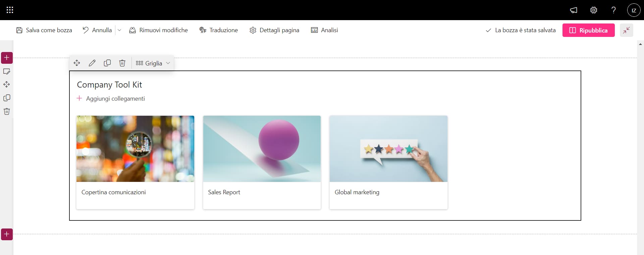
Task: Click the edit section icon in left rail
Action: click(x=7, y=71)
